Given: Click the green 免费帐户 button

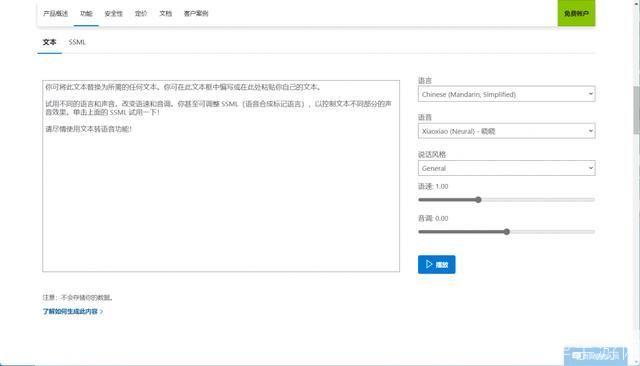Looking at the screenshot, I should [576, 13].
